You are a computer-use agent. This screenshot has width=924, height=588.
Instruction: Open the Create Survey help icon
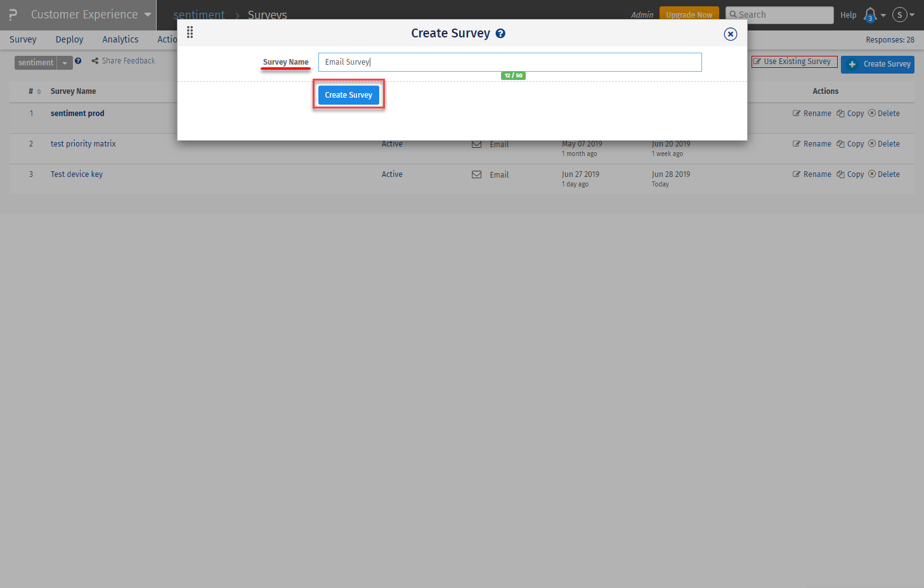click(500, 34)
